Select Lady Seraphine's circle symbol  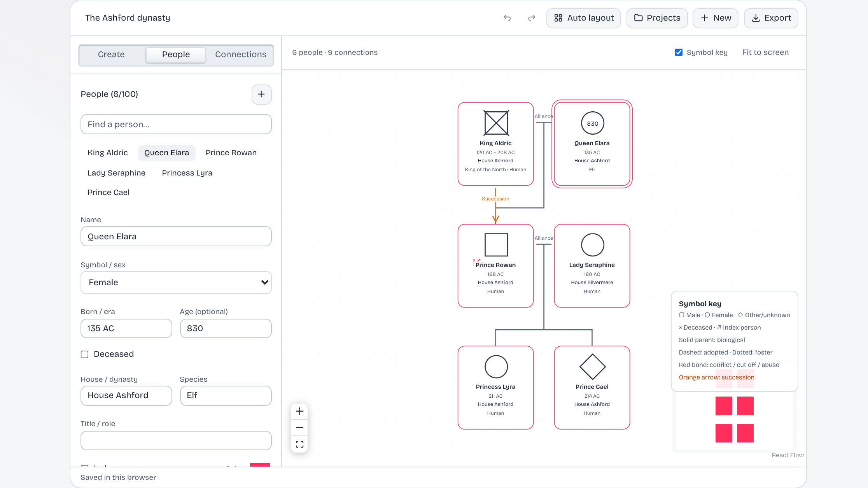coord(592,245)
